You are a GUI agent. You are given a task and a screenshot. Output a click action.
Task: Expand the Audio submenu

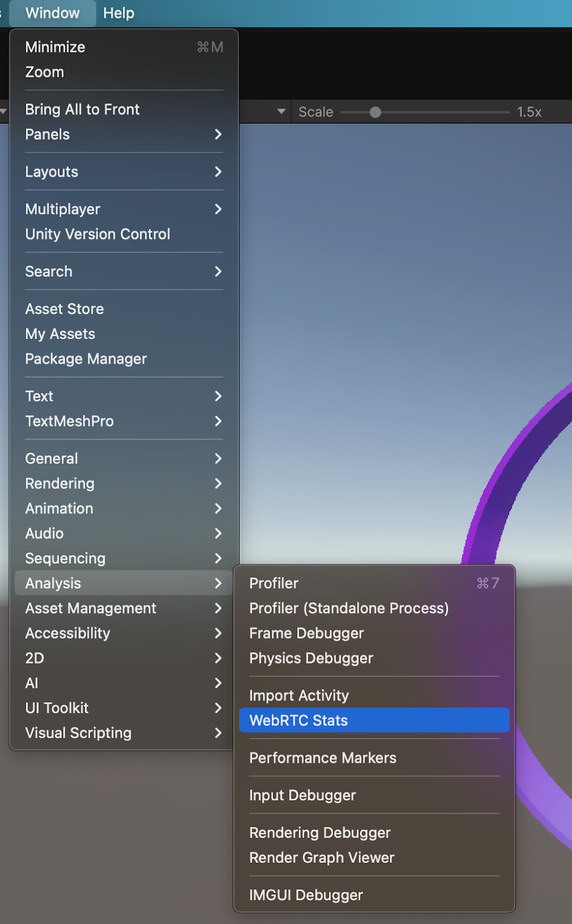pyautogui.click(x=124, y=534)
